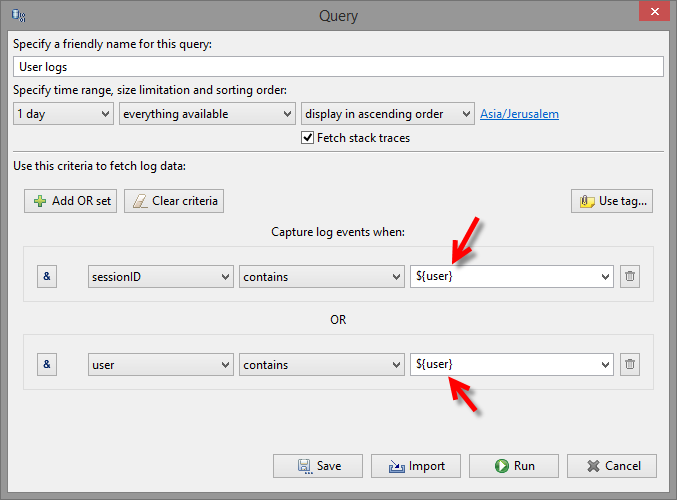The width and height of the screenshot is (677, 500).
Task: Open the Use tag... button
Action: tap(612, 201)
